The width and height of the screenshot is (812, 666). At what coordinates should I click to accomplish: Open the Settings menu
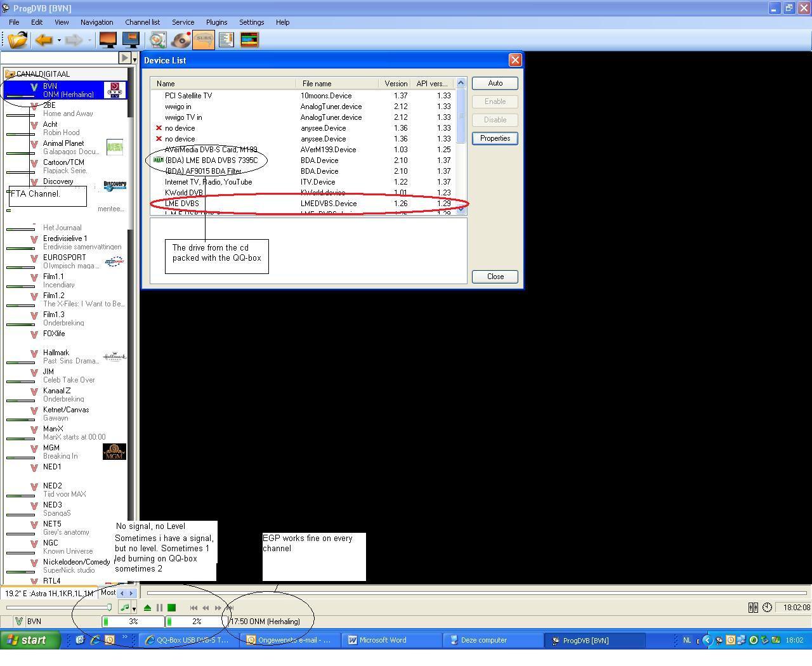point(251,22)
